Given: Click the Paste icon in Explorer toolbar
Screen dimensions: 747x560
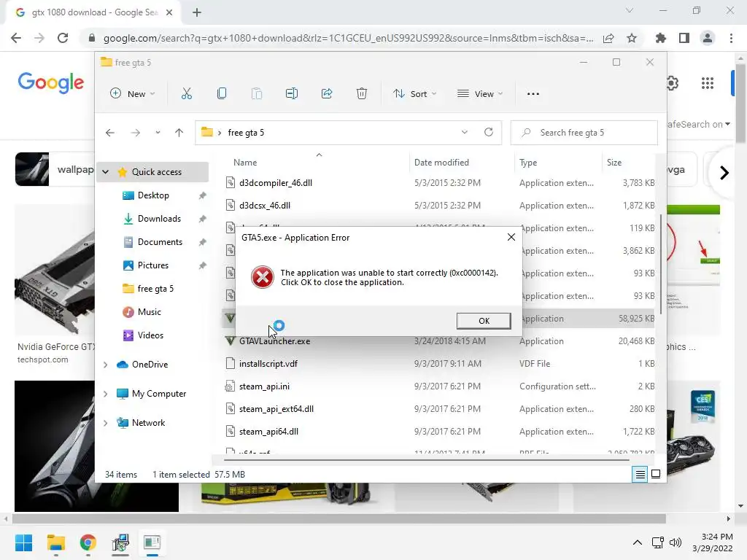Looking at the screenshot, I should pos(256,94).
